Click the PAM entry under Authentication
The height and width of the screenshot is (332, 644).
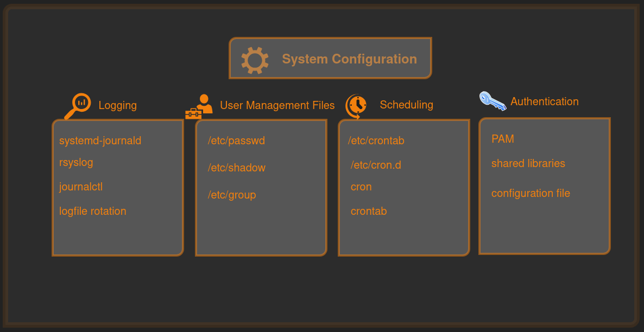pyautogui.click(x=503, y=139)
